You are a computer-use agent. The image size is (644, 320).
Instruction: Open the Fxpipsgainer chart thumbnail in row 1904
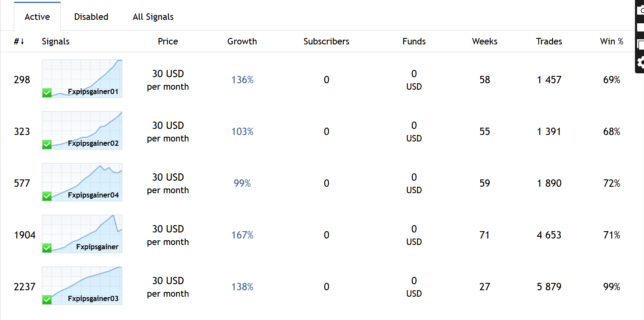82,233
